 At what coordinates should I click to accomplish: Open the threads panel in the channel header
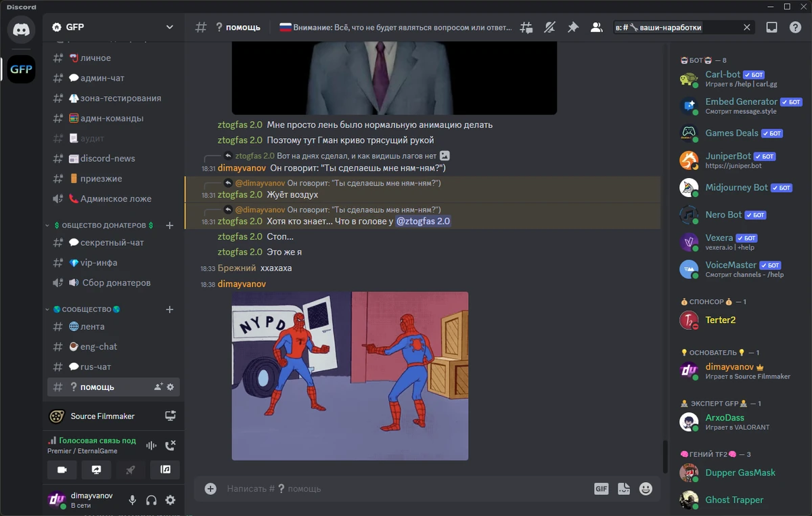click(526, 27)
